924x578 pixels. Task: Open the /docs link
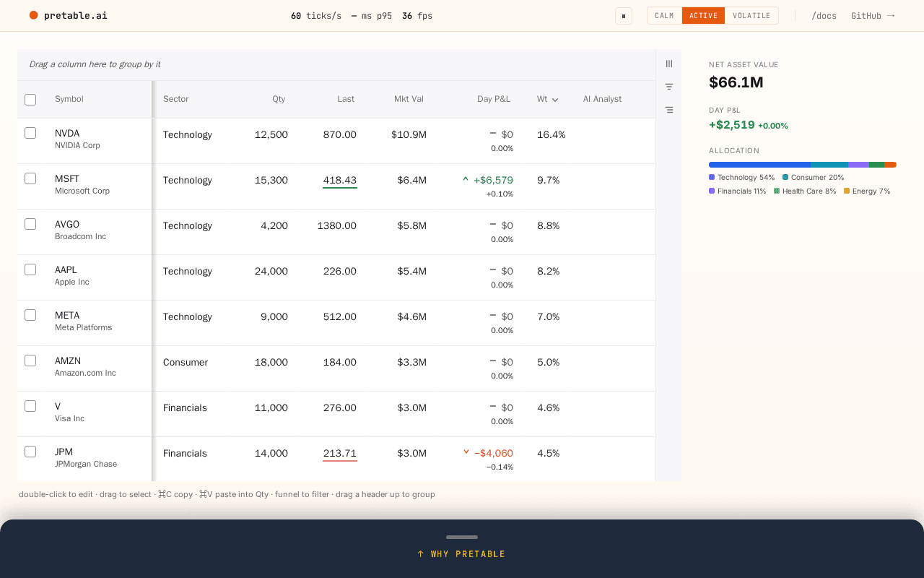[x=824, y=16]
